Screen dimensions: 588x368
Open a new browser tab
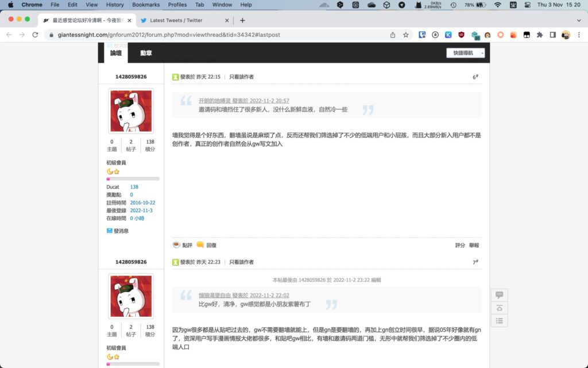tap(242, 20)
